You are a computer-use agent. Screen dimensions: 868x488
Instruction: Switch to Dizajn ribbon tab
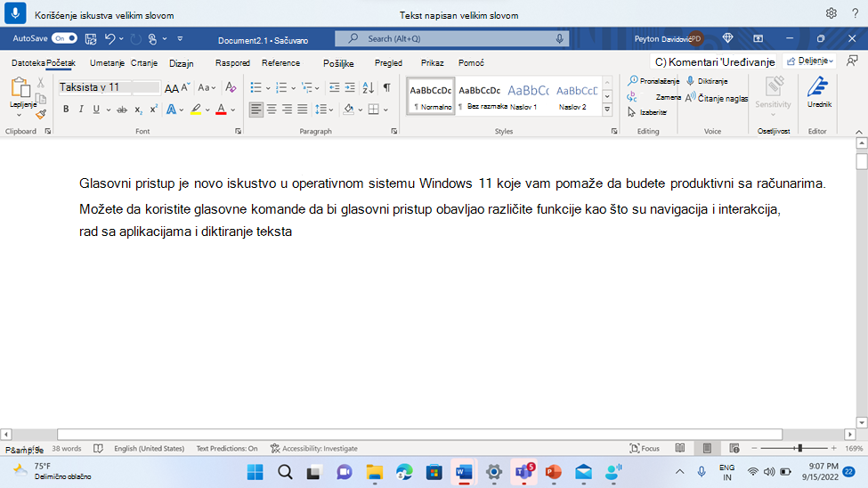click(x=181, y=63)
